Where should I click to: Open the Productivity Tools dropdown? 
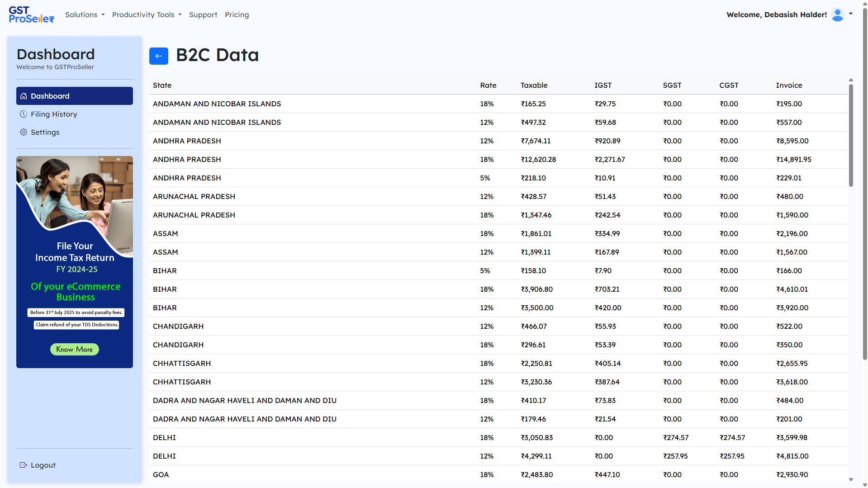[147, 14]
